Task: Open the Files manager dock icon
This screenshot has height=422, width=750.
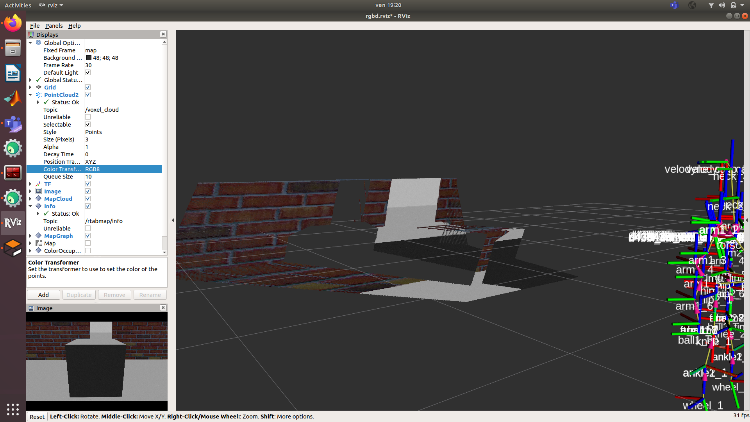Action: [x=13, y=48]
